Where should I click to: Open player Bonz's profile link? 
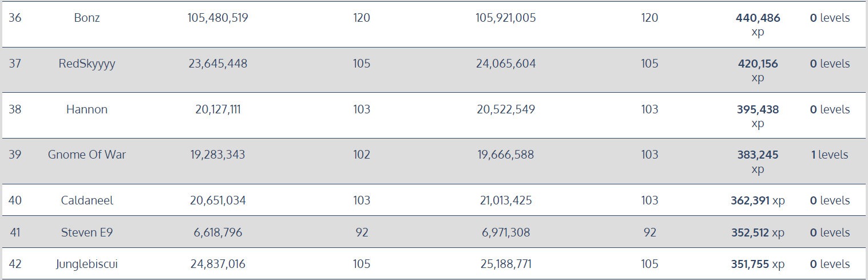tap(87, 18)
